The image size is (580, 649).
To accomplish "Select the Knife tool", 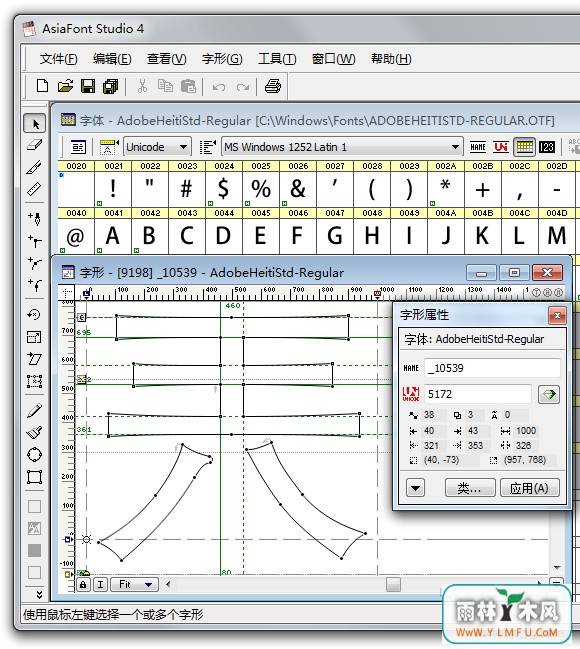I will coord(34,167).
